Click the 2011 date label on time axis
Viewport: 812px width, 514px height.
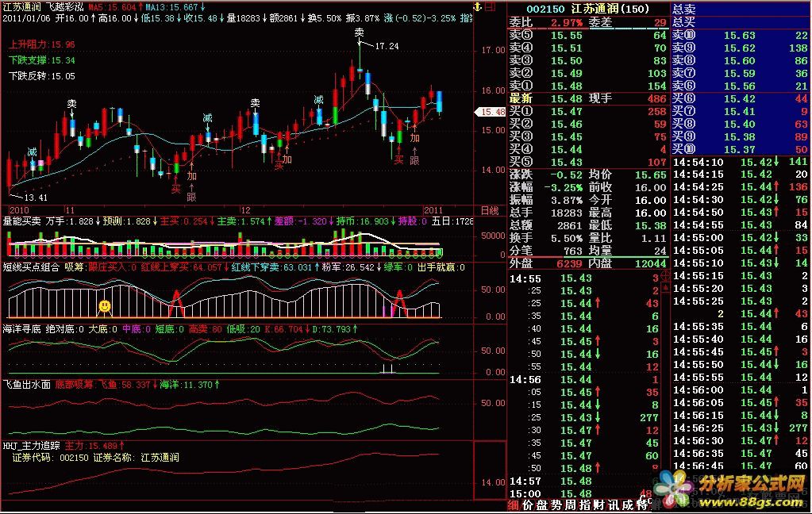coord(433,210)
